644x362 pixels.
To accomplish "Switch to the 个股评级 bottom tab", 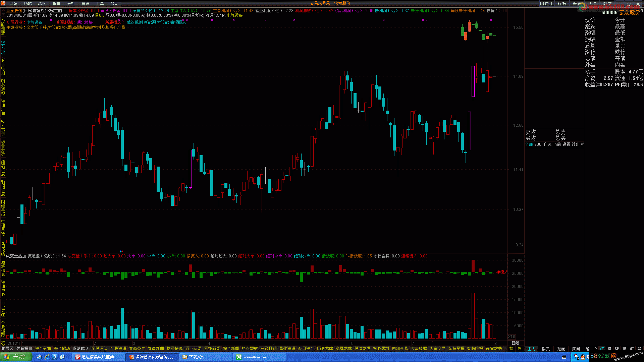I will (100, 349).
